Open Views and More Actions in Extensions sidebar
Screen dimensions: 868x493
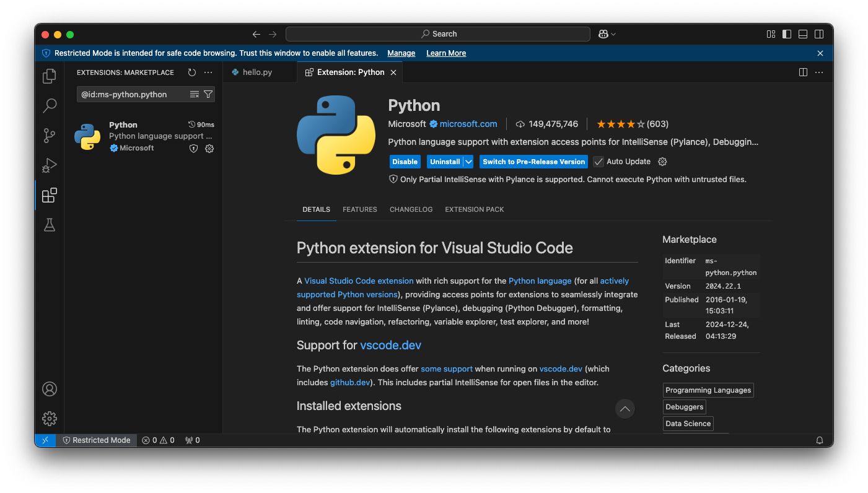click(x=208, y=72)
